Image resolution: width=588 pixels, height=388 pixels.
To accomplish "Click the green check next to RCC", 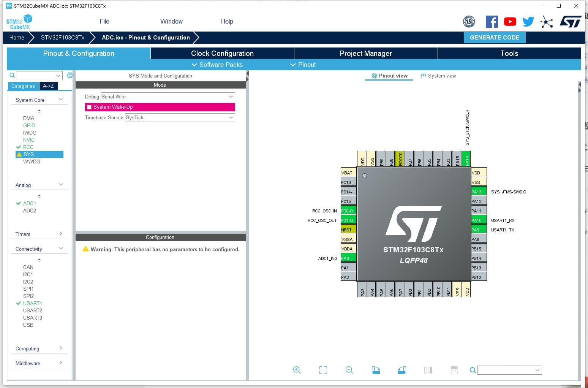I will (18, 147).
